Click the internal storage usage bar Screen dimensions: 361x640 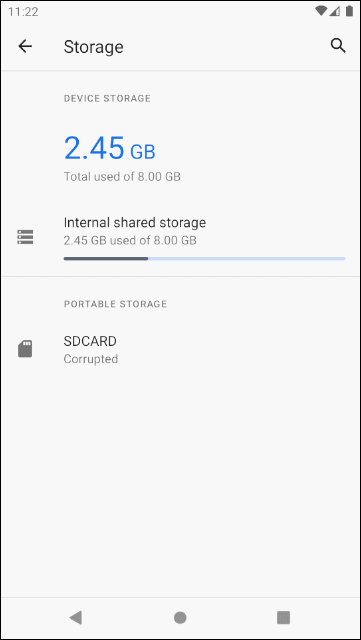[x=205, y=258]
